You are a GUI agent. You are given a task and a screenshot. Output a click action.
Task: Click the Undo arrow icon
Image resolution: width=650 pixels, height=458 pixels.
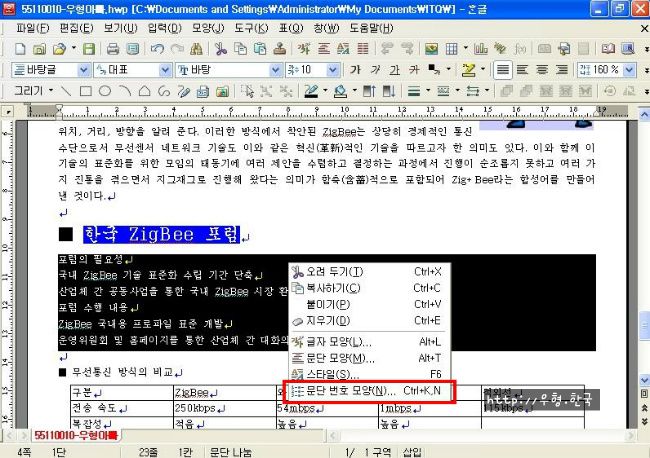pos(157,49)
